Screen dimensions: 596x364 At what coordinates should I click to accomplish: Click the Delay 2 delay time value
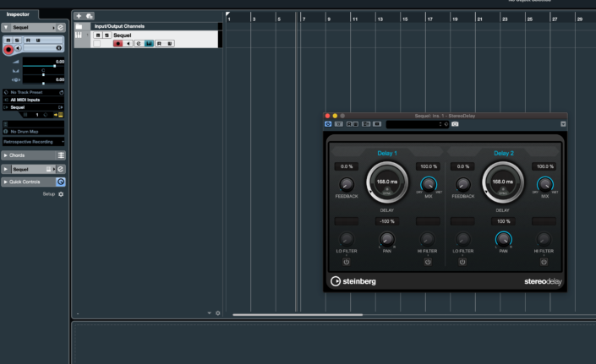[x=503, y=180]
